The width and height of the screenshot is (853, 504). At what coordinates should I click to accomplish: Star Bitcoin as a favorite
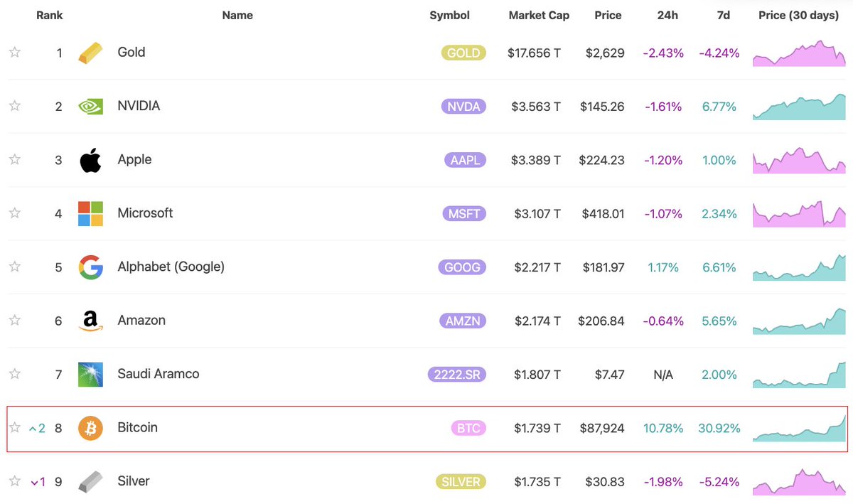click(14, 427)
